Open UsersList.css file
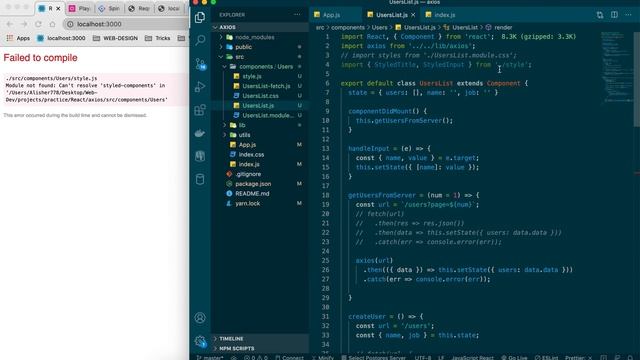Screen dimensions: 640x360 (260, 96)
